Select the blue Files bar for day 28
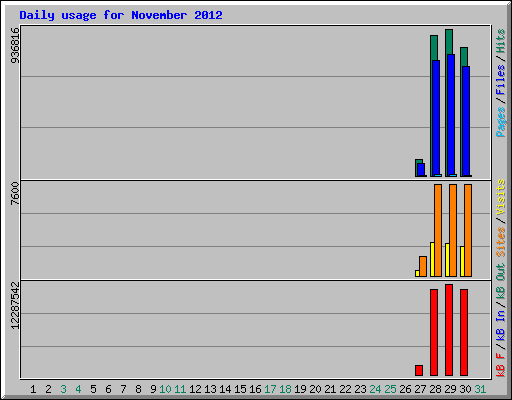The image size is (512, 400). (x=436, y=118)
